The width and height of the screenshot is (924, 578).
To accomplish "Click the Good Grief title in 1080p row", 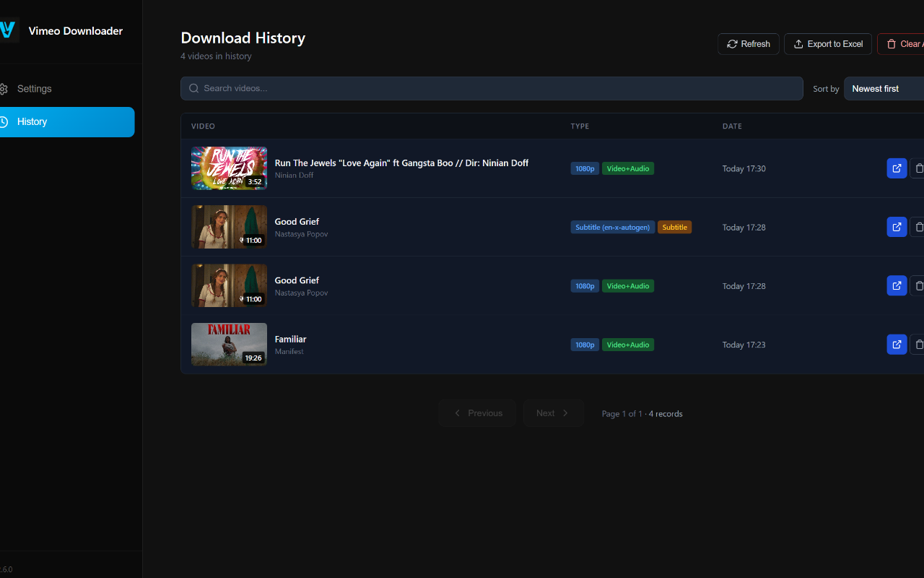I will coord(297,280).
